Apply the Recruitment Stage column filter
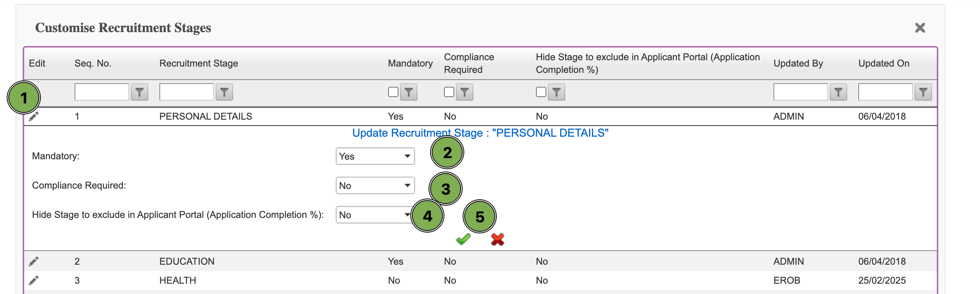The image size is (980, 294). pyautogui.click(x=224, y=92)
